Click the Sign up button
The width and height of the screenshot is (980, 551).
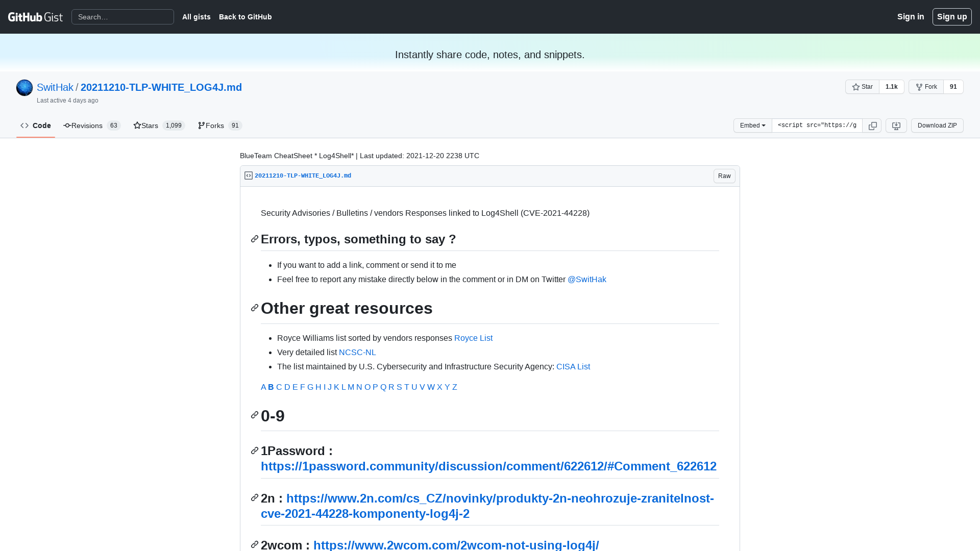tap(952, 17)
